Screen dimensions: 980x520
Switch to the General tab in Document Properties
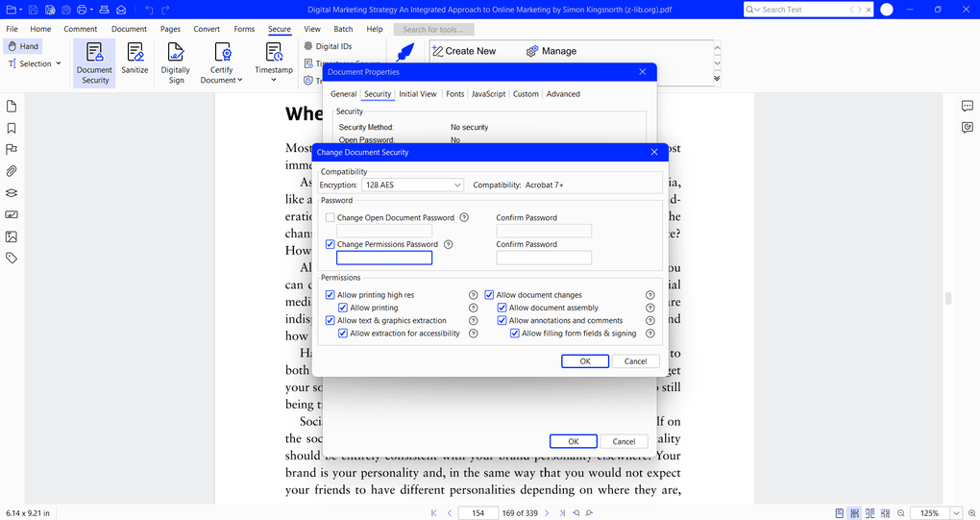coord(344,94)
